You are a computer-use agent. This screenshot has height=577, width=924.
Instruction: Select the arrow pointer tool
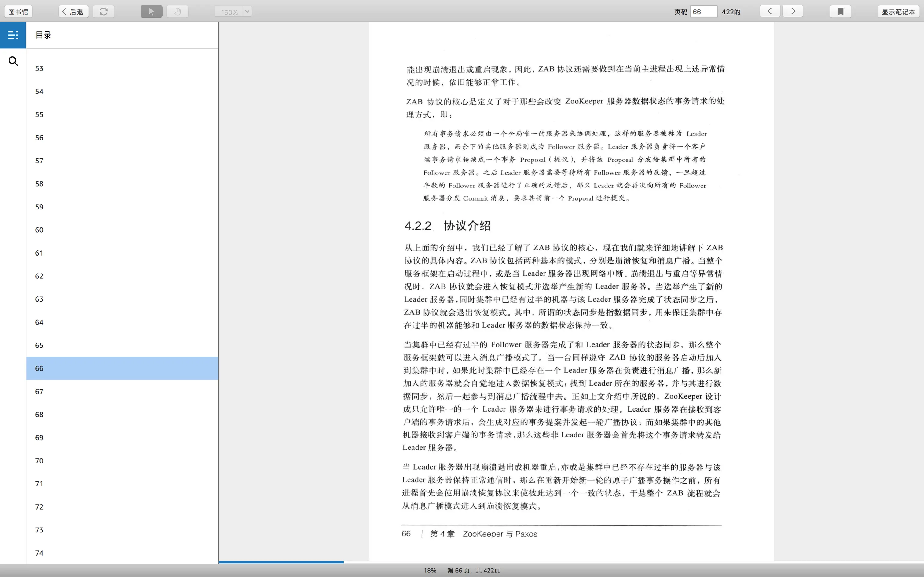151,12
